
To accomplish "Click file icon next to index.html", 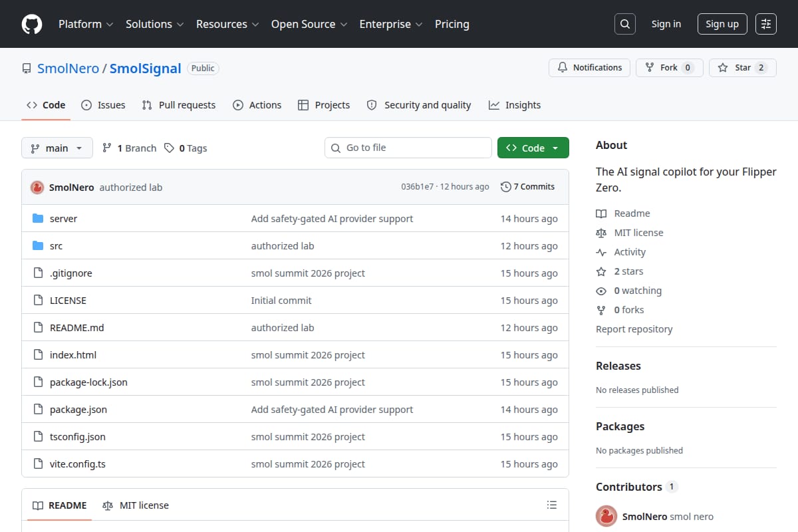I will click(38, 355).
